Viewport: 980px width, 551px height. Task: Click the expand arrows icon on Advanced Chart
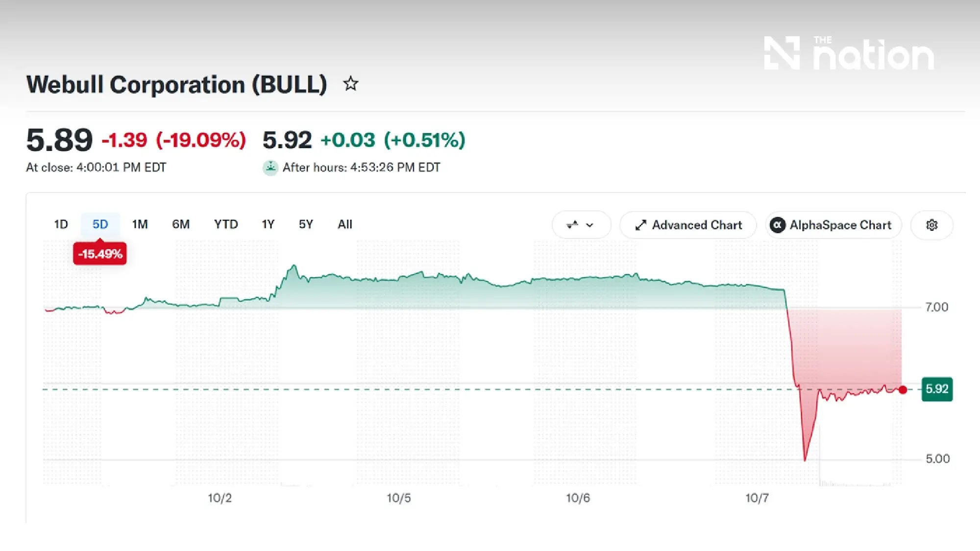click(x=640, y=225)
